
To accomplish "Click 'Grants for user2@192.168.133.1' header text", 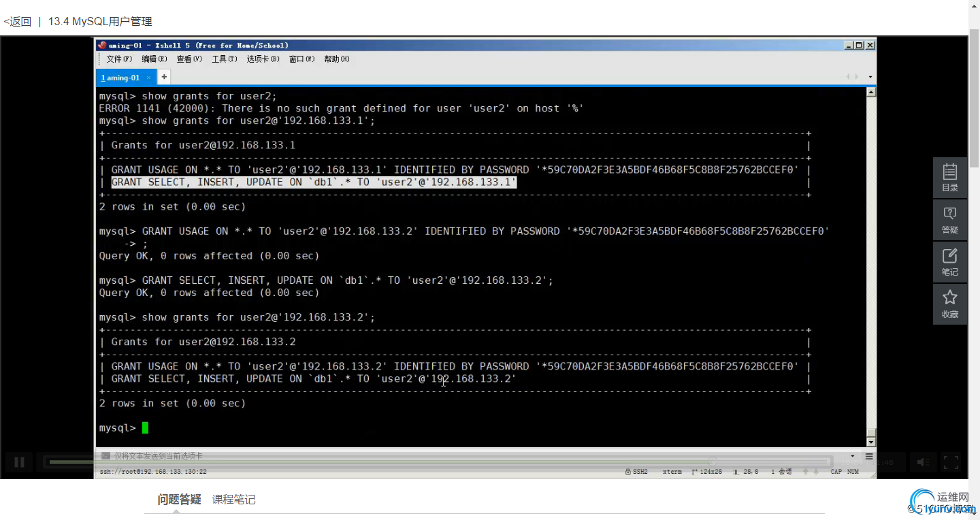I will (203, 145).
